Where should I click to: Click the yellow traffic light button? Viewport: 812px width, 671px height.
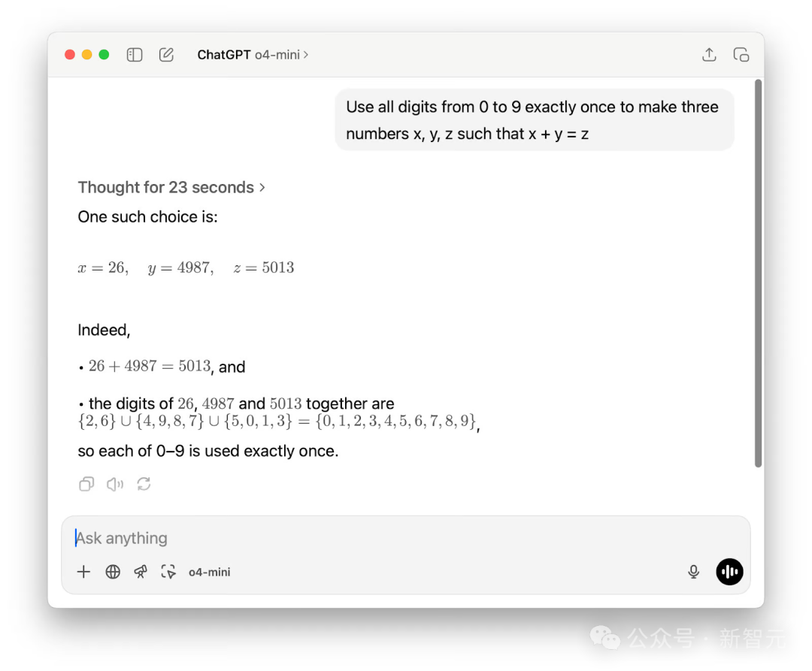coord(87,54)
